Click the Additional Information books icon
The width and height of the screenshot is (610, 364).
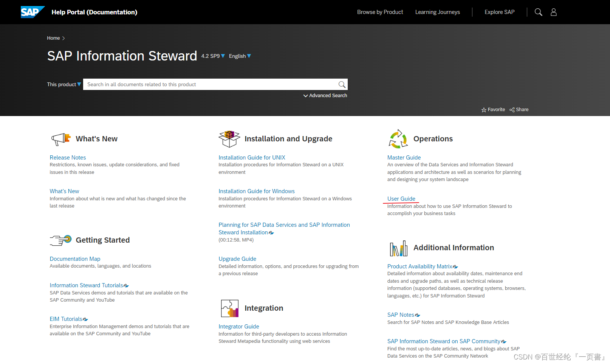pos(398,248)
